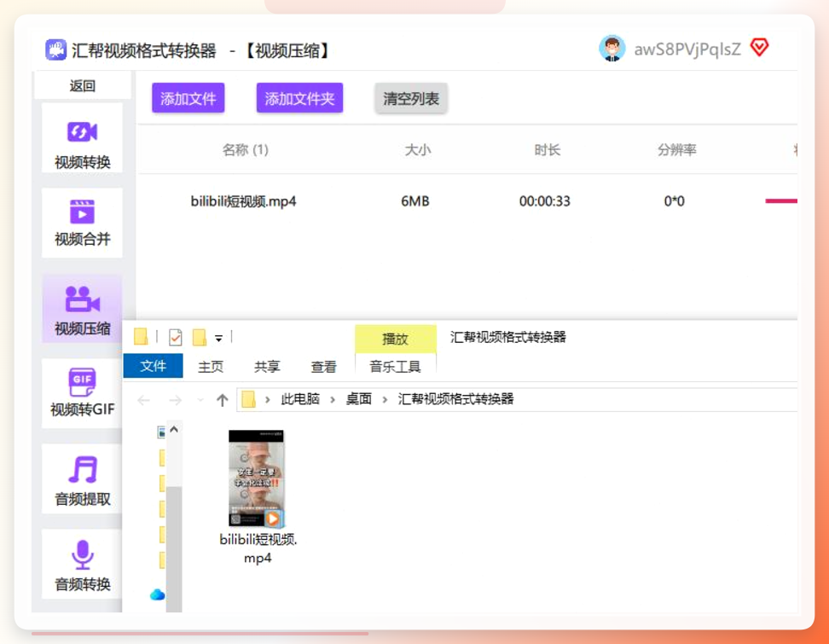Click the Explorer window title 汇帮视频格式转换器
Viewport: 829px width, 644px height.
[x=508, y=337]
